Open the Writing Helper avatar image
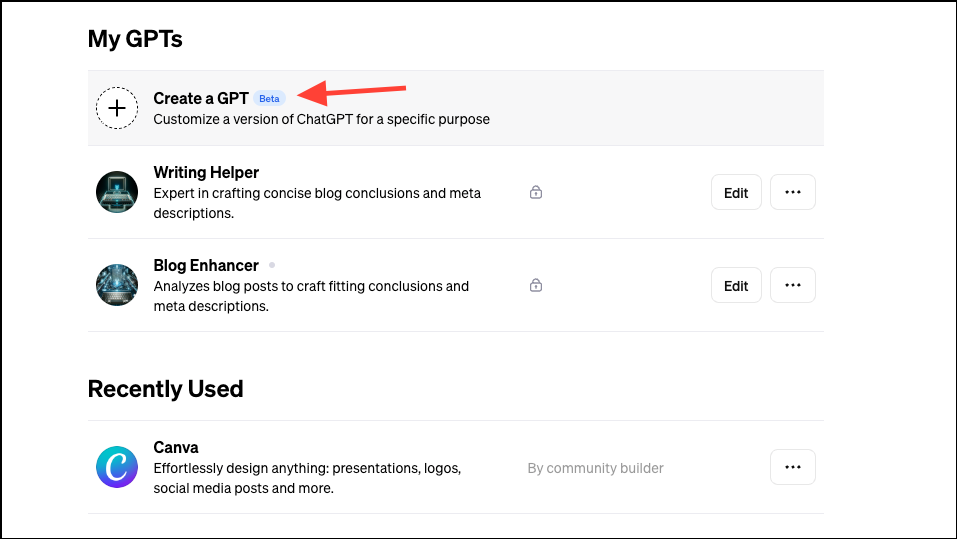Viewport: 957px width, 539px height. click(117, 192)
